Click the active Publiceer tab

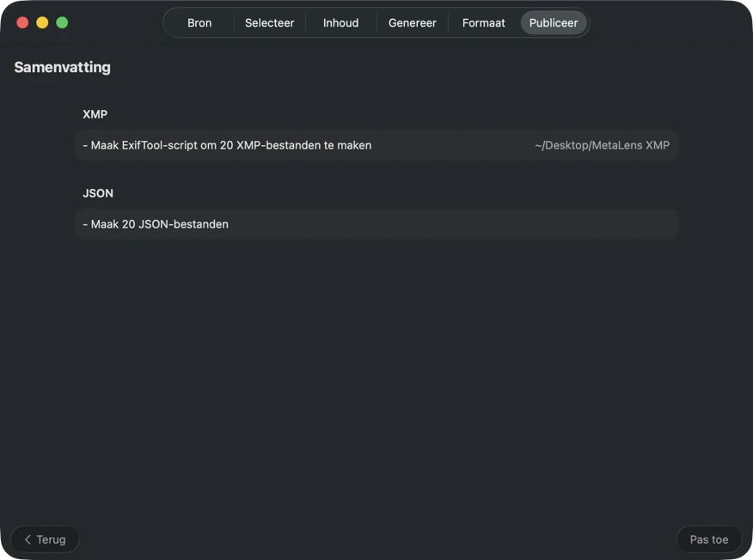[553, 22]
